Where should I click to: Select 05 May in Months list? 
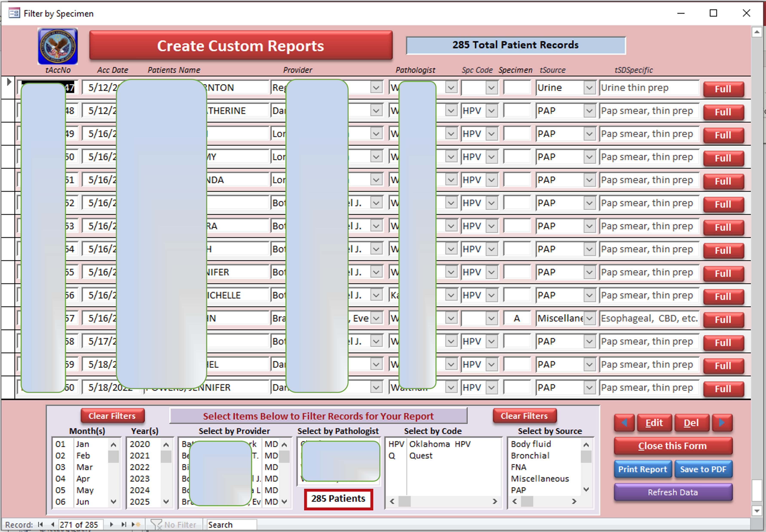tap(80, 490)
